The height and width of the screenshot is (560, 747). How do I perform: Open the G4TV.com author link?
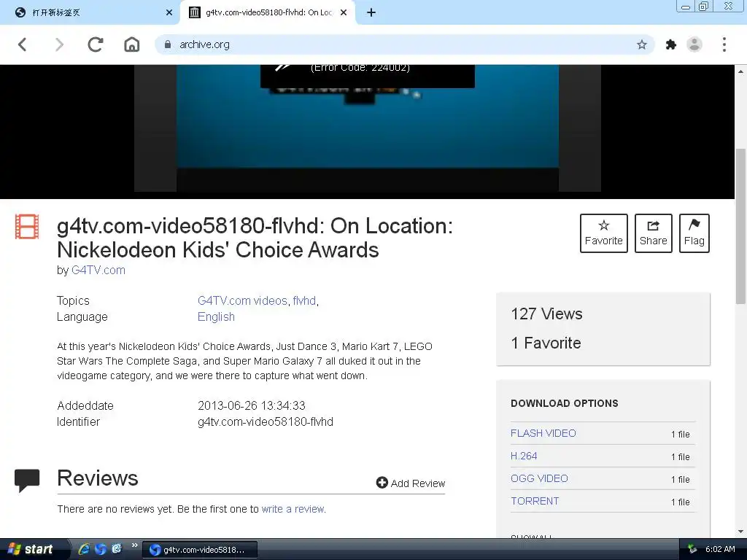point(98,270)
